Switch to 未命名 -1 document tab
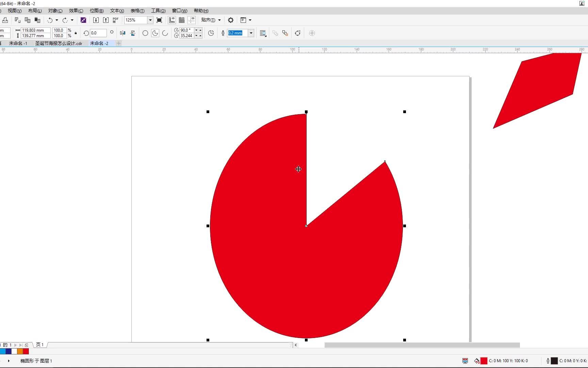This screenshot has height=368, width=588. click(18, 43)
